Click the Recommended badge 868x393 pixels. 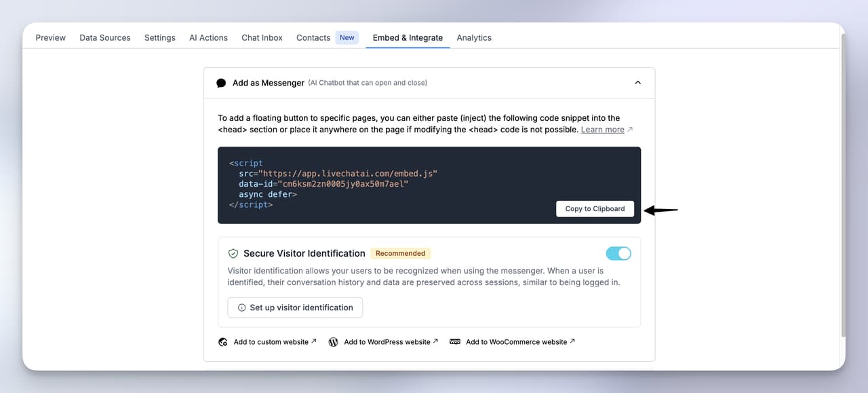click(x=400, y=253)
